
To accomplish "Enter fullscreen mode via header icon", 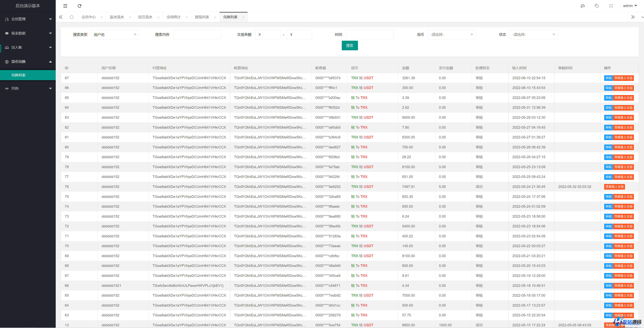I will click(x=611, y=6).
